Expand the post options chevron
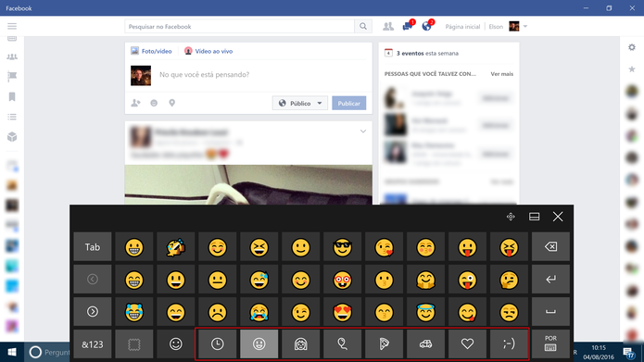Viewport: 644px width, 362px height. pos(363,131)
